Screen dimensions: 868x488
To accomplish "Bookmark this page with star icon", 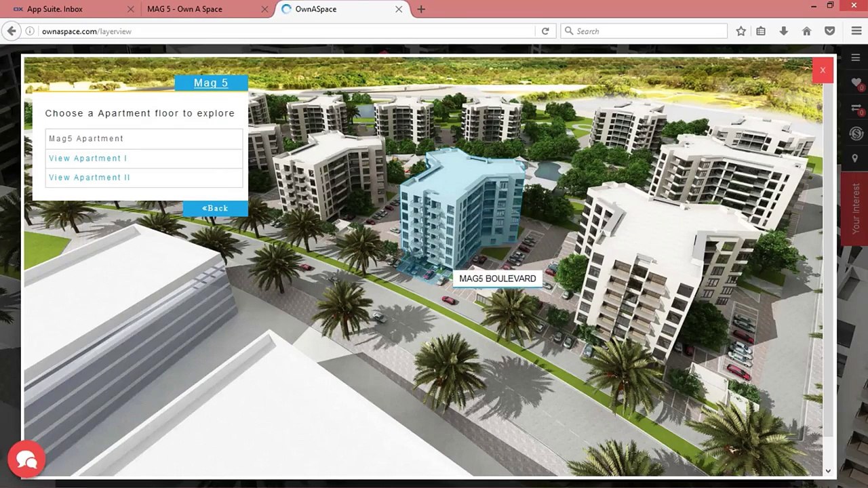I will pyautogui.click(x=741, y=31).
